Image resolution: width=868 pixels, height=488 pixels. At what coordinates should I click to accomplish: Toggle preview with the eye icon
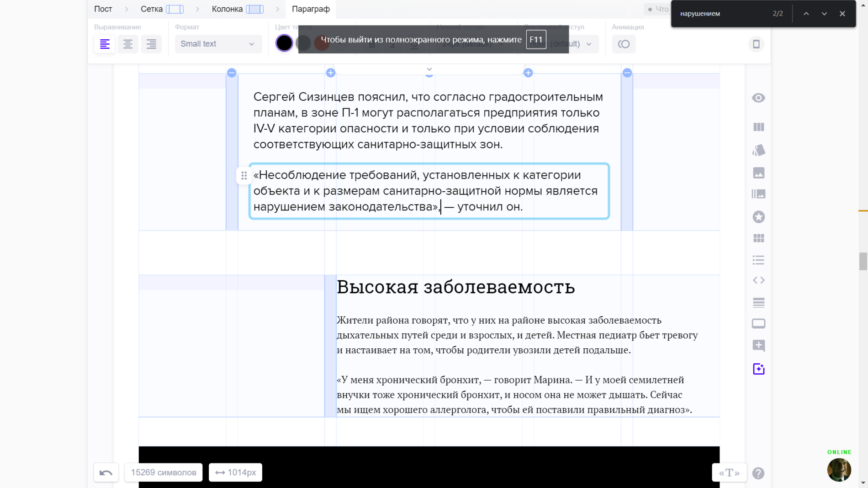click(x=758, y=98)
